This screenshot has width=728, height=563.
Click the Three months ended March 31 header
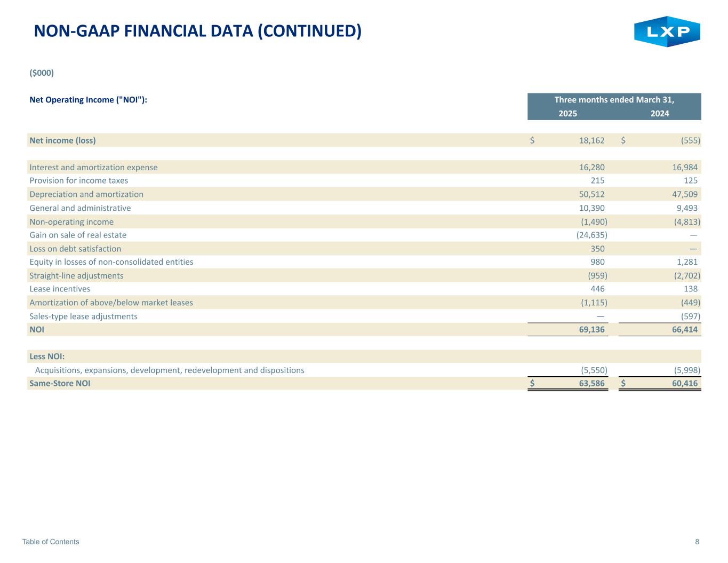point(614,100)
